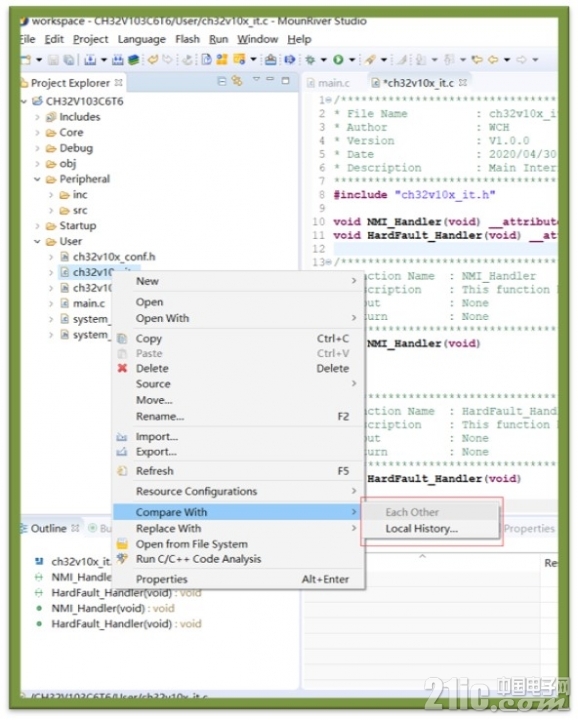Screen dimensions: 578x720
Task: Click the yellow Back navigation arrow icon
Action: point(493,60)
